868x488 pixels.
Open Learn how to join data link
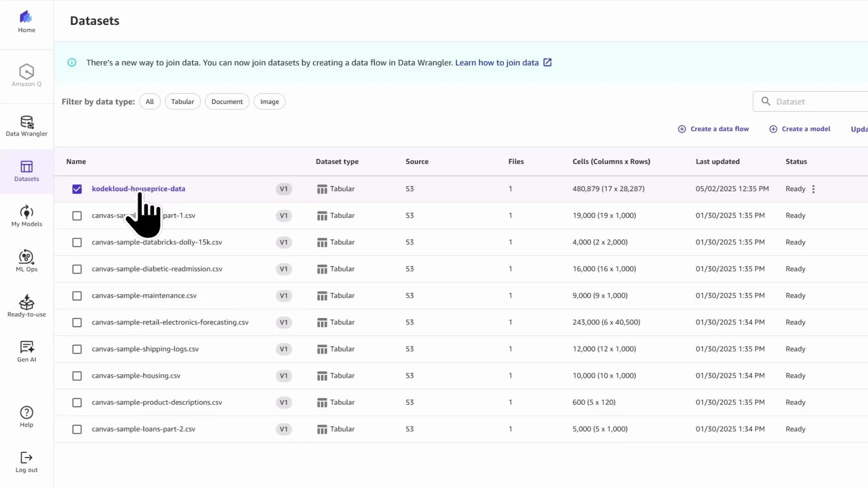click(x=497, y=62)
